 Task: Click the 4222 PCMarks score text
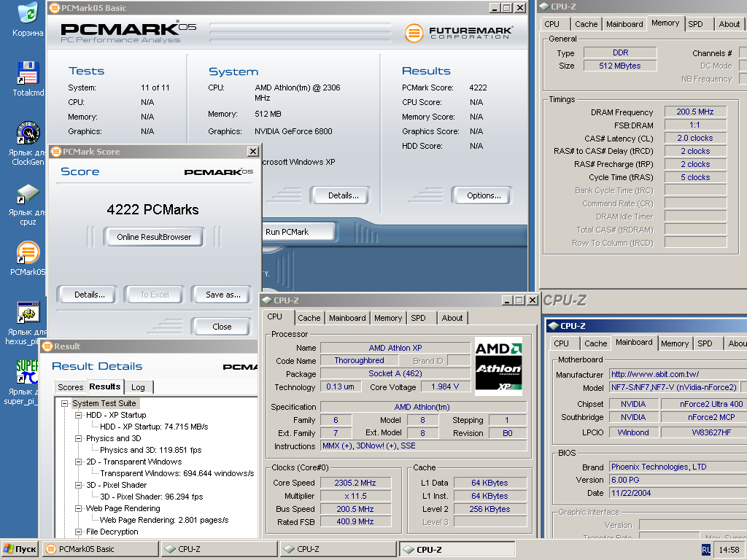point(153,209)
